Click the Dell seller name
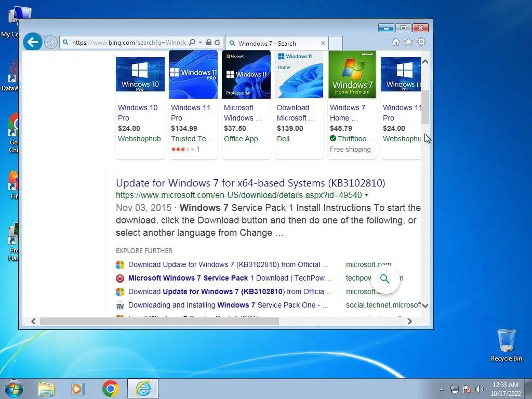 [x=283, y=139]
